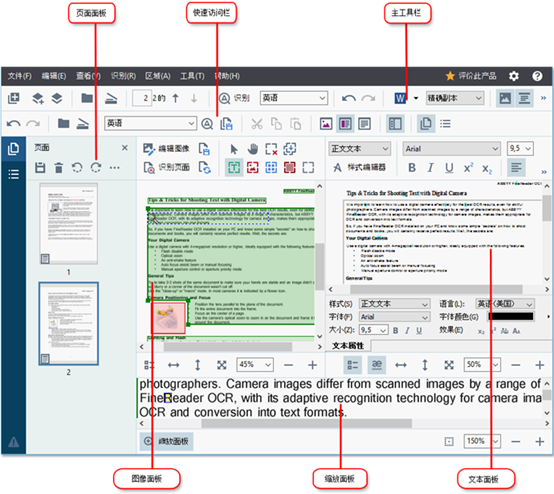This screenshot has width=554, height=494.
Task: Open the 工具(T) menu
Action: tap(192, 76)
